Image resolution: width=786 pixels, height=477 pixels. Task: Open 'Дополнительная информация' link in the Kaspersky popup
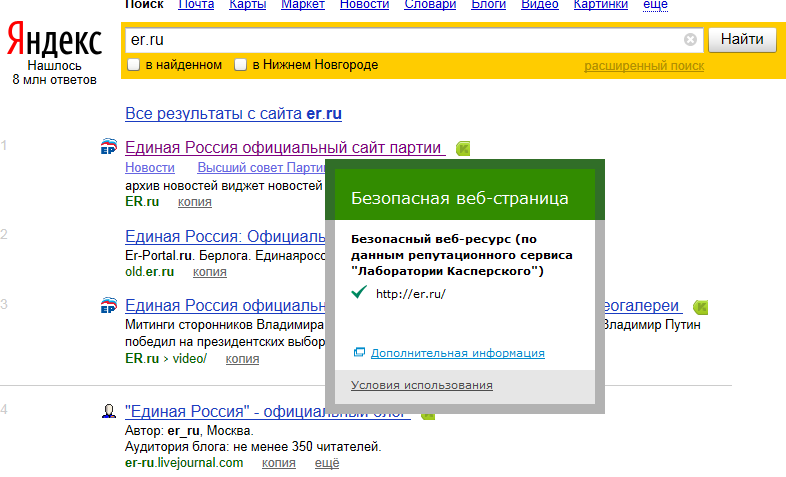point(458,353)
